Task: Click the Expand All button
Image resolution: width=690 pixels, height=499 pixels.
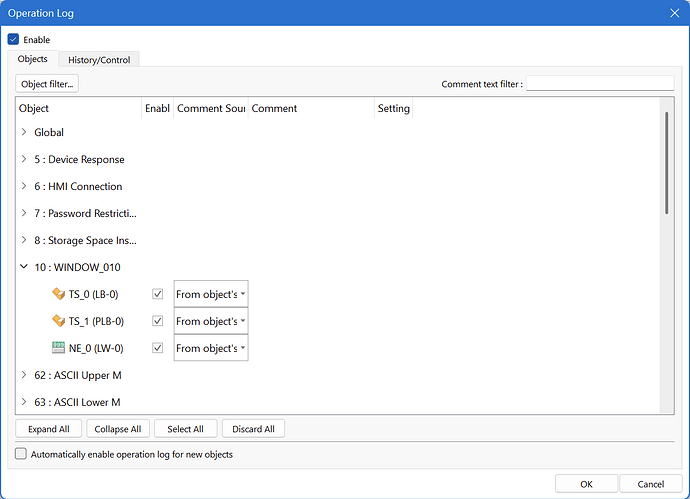Action: (x=48, y=429)
